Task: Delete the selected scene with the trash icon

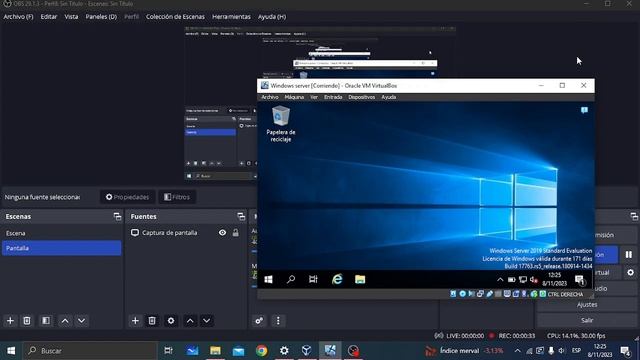Action: click(27, 321)
